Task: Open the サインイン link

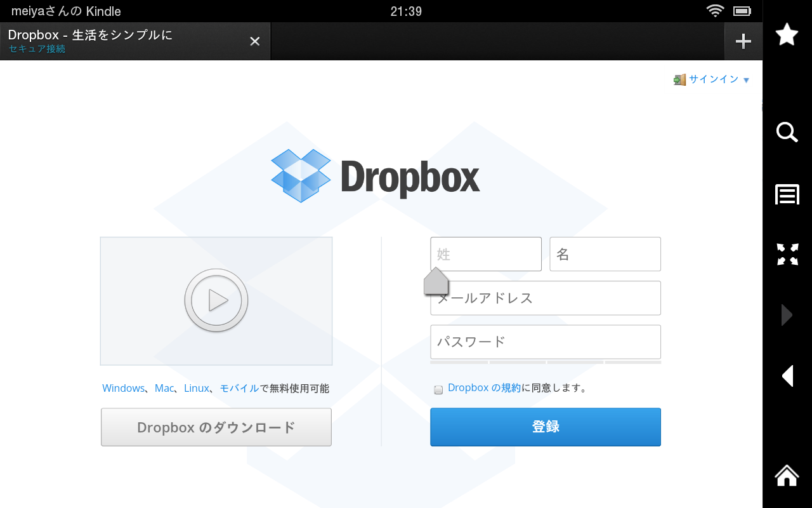Action: (x=714, y=79)
